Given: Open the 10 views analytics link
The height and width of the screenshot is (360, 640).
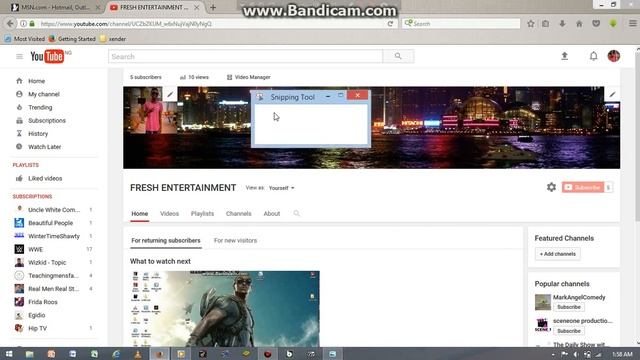Looking at the screenshot, I should coord(194,77).
